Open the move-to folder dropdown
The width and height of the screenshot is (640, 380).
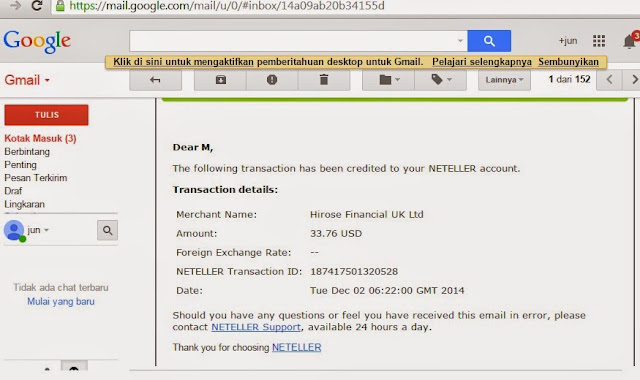388,80
